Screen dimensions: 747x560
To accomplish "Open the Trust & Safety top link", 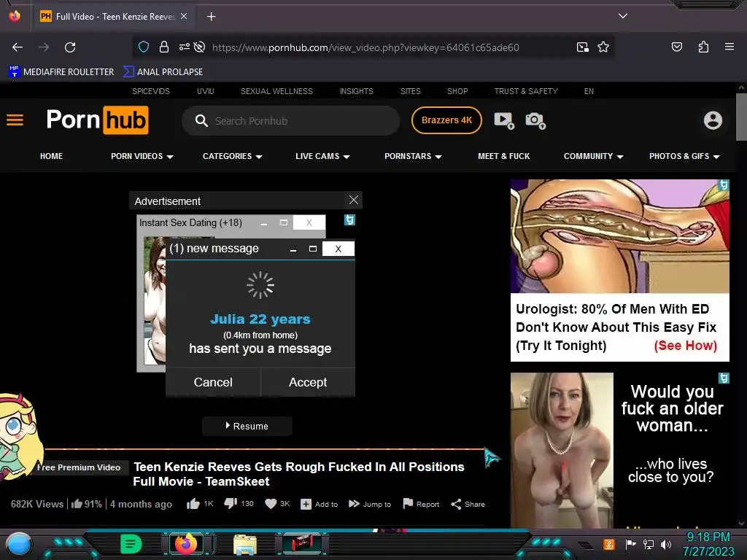I will [x=526, y=91].
